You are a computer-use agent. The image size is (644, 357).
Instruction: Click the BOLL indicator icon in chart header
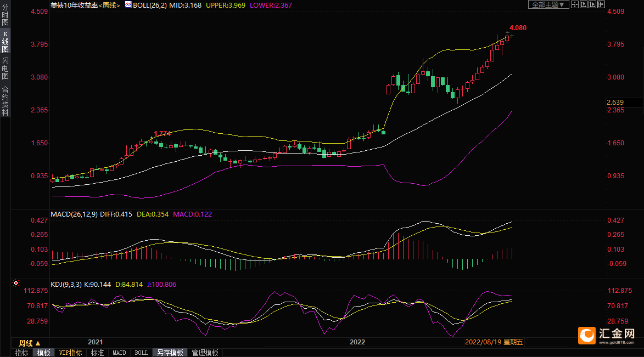(128, 4)
